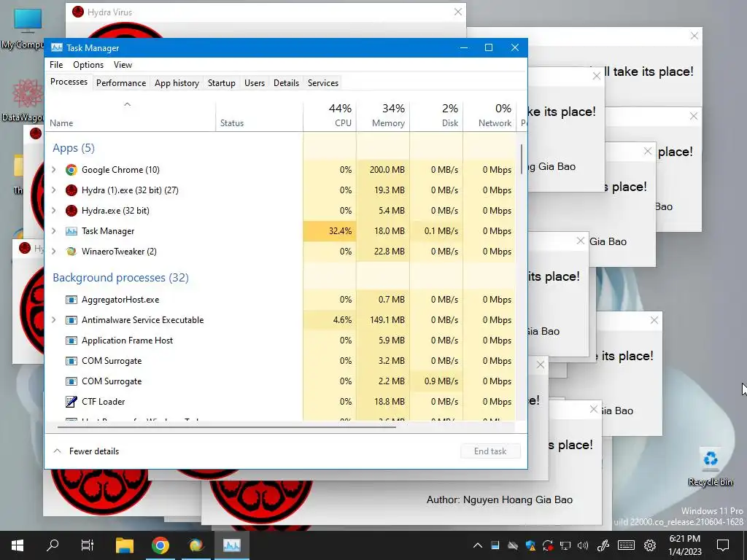This screenshot has width=747, height=560.
Task: Open Google Chrome from the taskbar
Action: (x=160, y=545)
